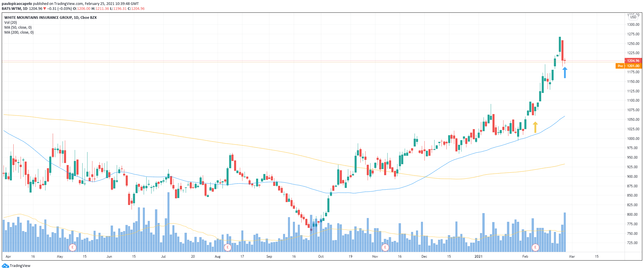Click the 1250.00 price axis label
644x271 pixels.
tap(633, 44)
